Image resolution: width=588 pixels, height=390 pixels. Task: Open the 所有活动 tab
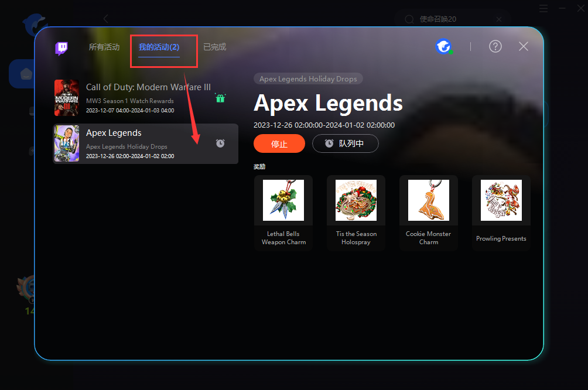click(104, 47)
